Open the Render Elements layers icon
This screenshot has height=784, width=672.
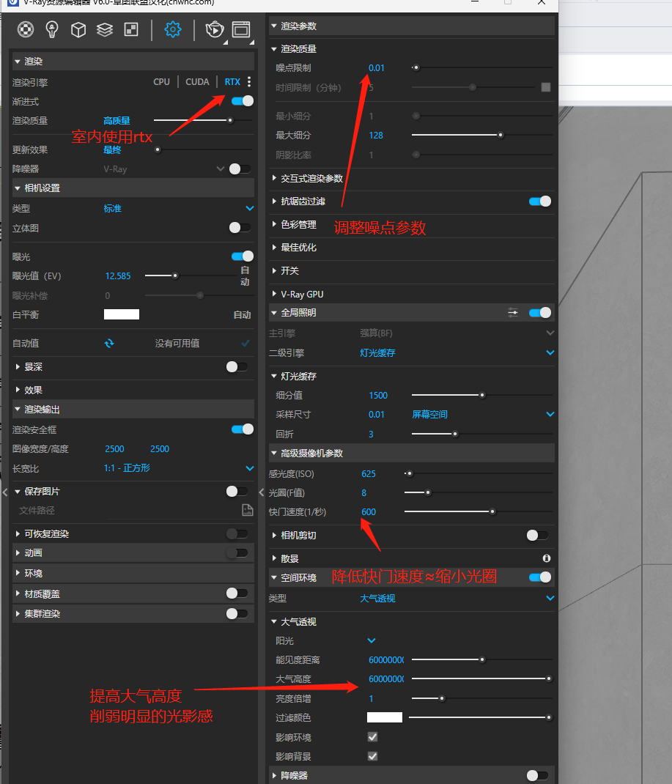pyautogui.click(x=105, y=29)
